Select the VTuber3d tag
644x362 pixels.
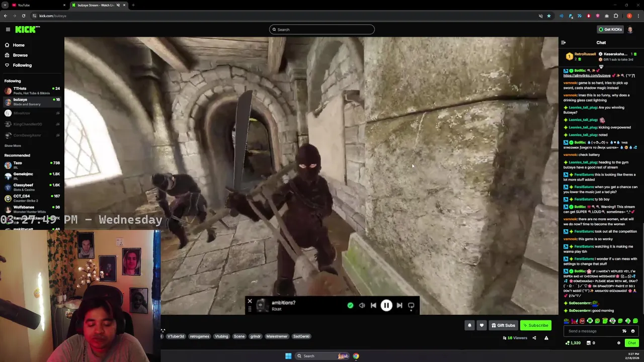176,336
